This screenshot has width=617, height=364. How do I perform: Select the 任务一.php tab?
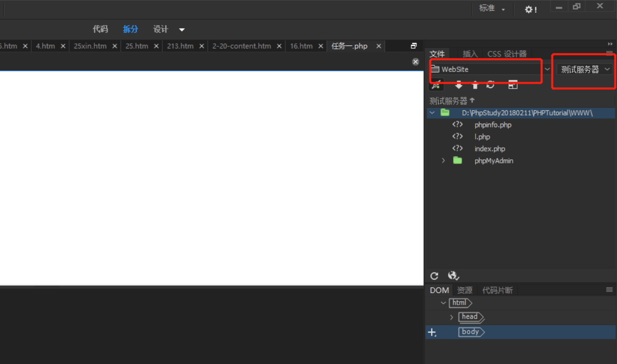tap(349, 46)
